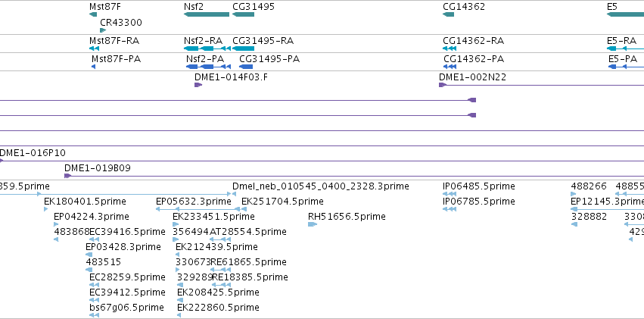Select the DME1-002N22 clone start marker
This screenshot has height=319, width=644.
pos(443,85)
